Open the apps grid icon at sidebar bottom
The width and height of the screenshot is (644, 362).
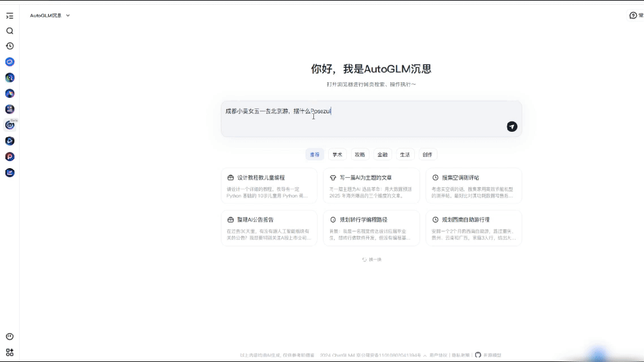10,352
